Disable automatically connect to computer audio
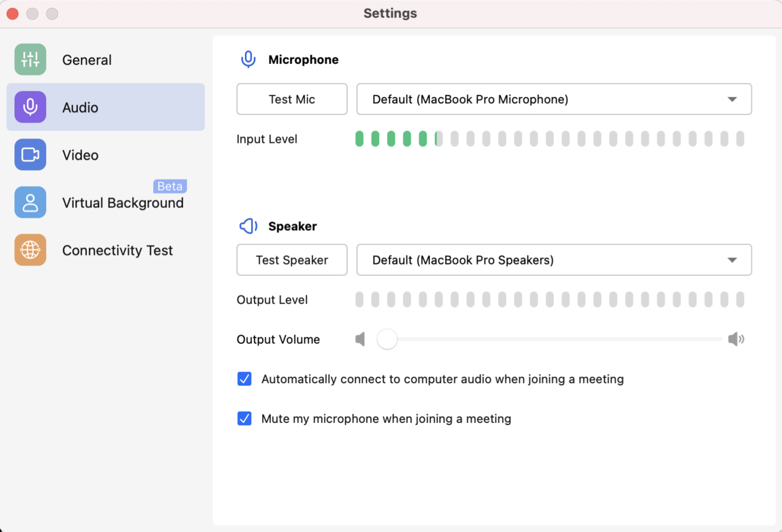Image resolution: width=782 pixels, height=532 pixels. [x=244, y=379]
